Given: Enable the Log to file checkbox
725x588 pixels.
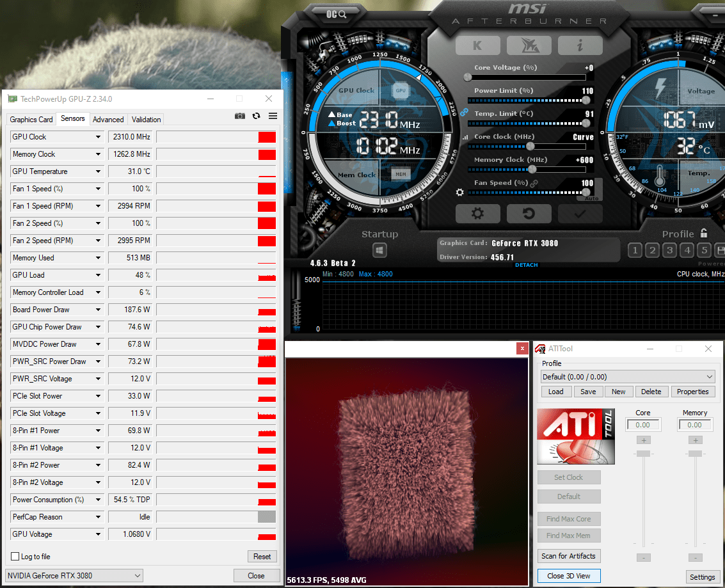Looking at the screenshot, I should pyautogui.click(x=15, y=557).
